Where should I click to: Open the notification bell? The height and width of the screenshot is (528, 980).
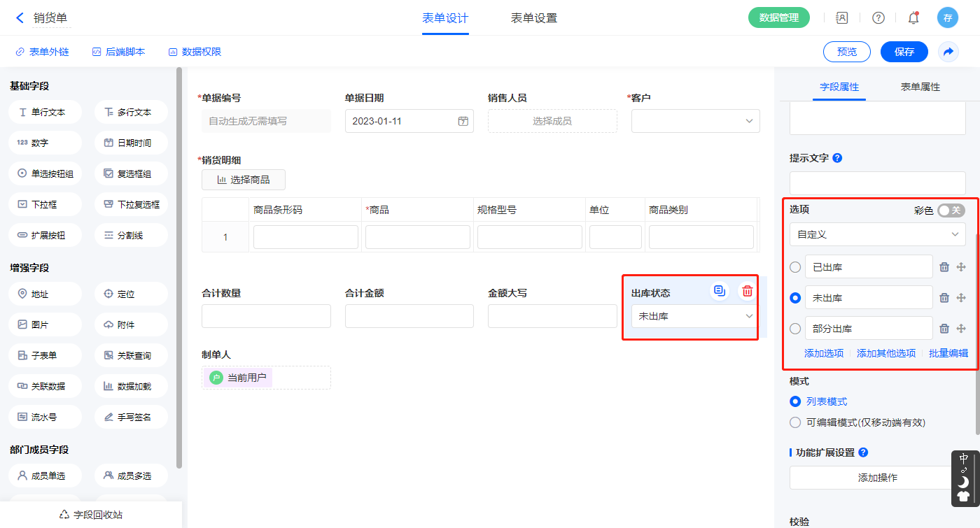pos(913,18)
